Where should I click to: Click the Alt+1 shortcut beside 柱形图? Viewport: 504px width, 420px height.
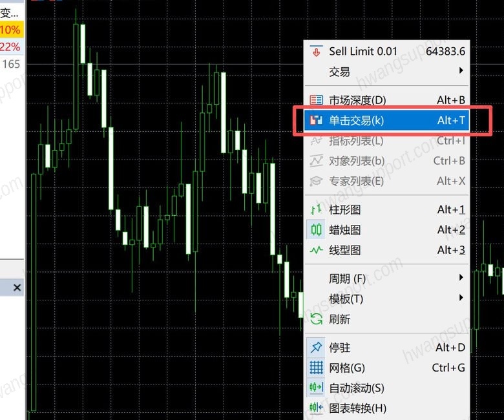point(451,209)
